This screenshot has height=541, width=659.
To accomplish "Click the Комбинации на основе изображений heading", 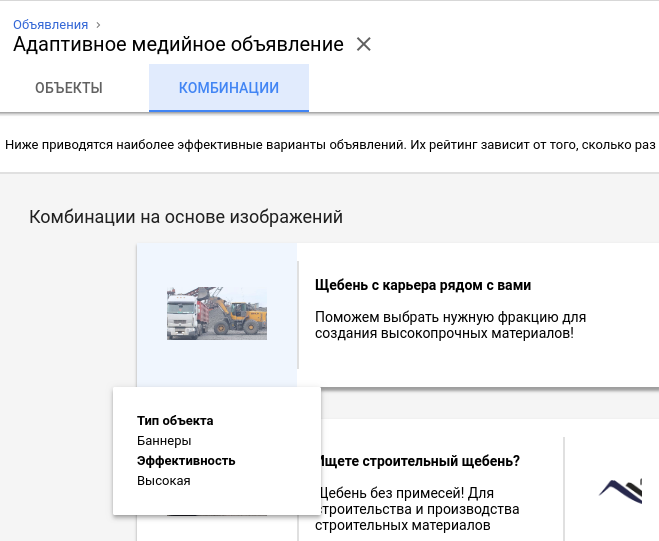I will point(186,217).
